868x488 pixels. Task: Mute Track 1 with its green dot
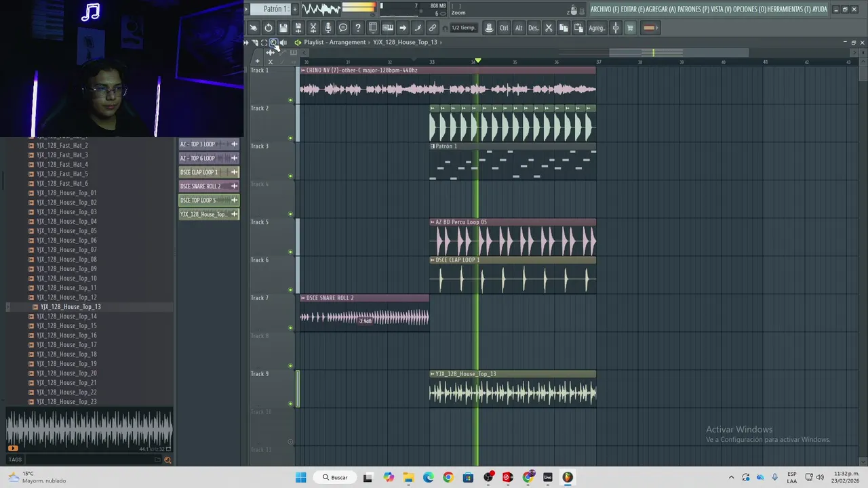tap(290, 100)
